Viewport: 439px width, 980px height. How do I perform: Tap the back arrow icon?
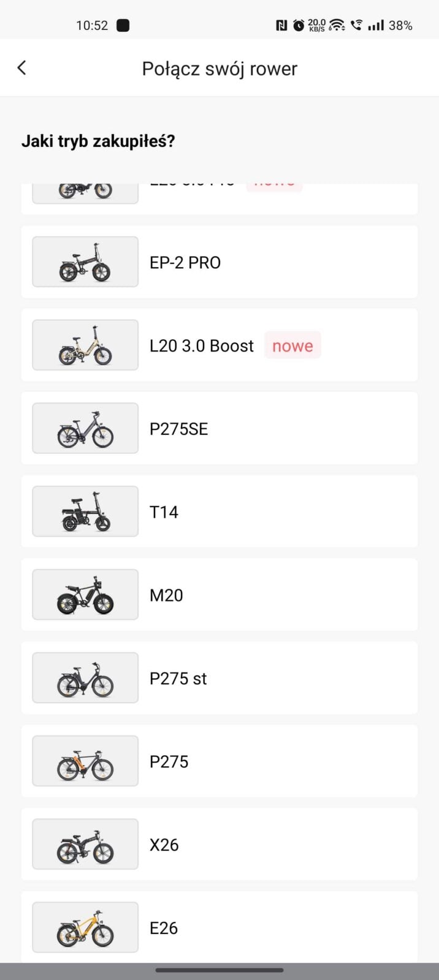click(x=22, y=68)
